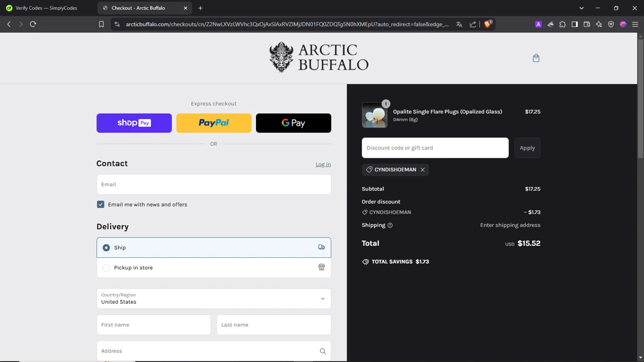The image size is (644, 362).
Task: Pay with Google Pay button
Action: point(294,123)
